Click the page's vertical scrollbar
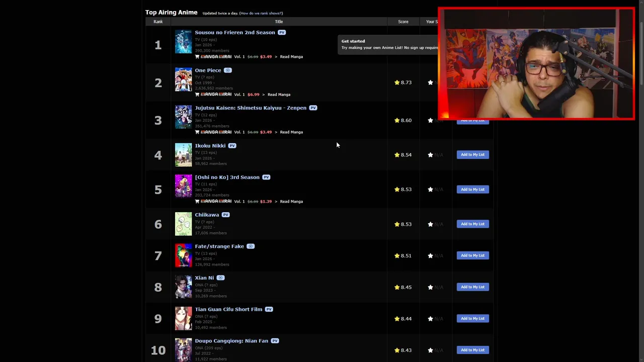Screen dimensions: 644x362 click(x=641, y=181)
